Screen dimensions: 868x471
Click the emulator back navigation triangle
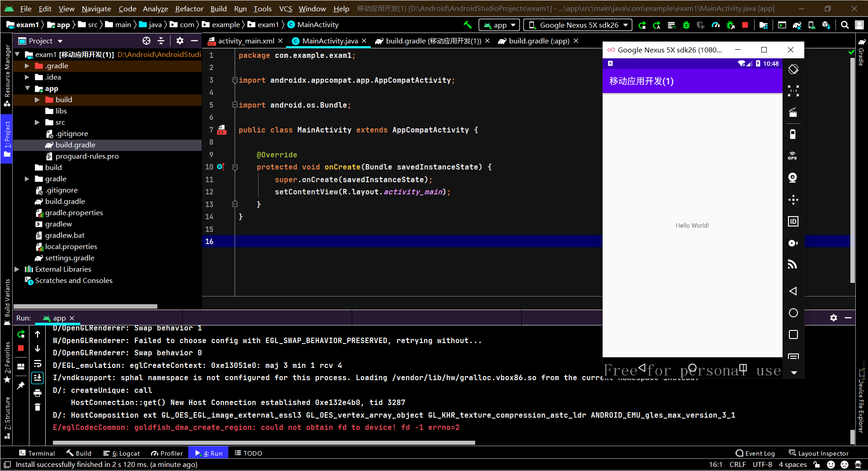pos(793,291)
